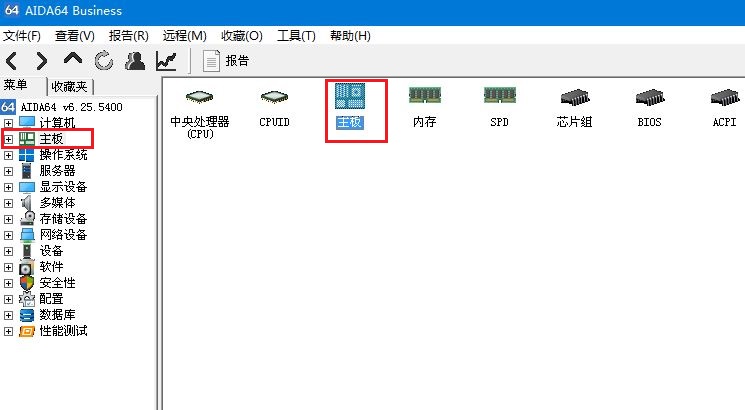Viewport: 745px width, 410px height.
Task: Select 计算机 in the tree
Action: pyautogui.click(x=57, y=123)
